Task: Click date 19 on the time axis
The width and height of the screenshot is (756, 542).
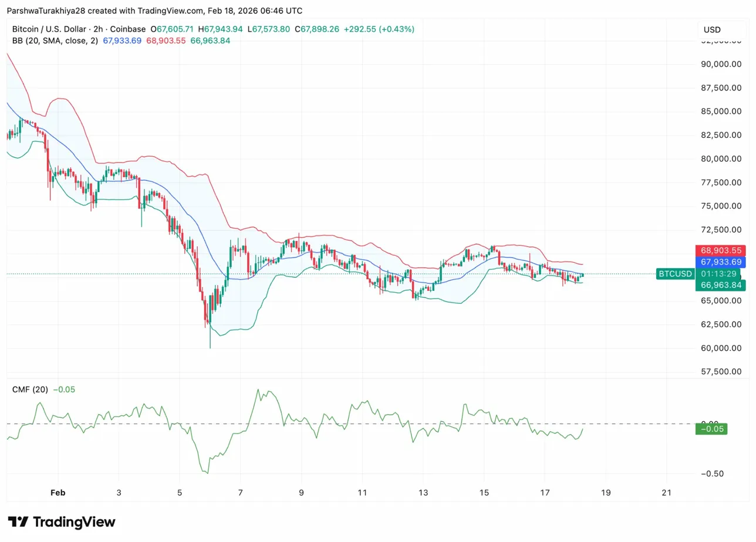Action: tap(606, 493)
